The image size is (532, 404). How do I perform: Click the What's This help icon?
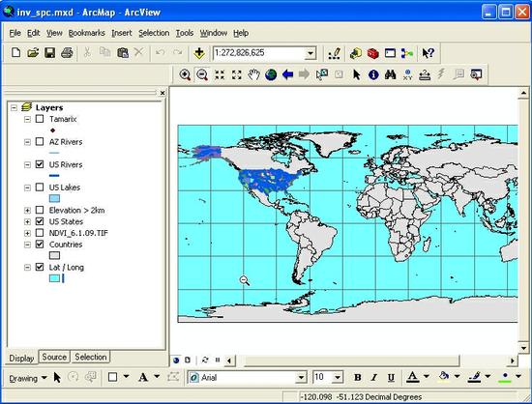click(428, 53)
